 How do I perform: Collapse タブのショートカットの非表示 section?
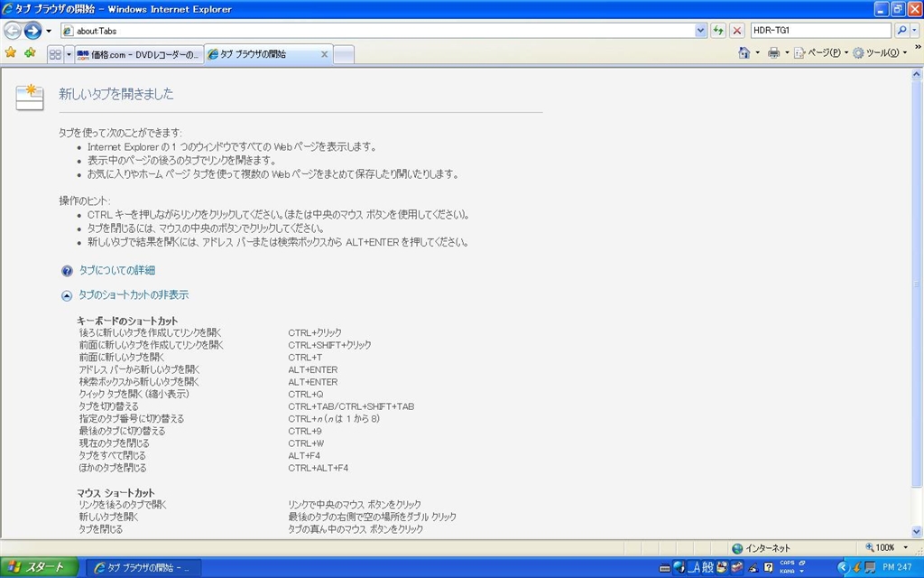pos(134,295)
